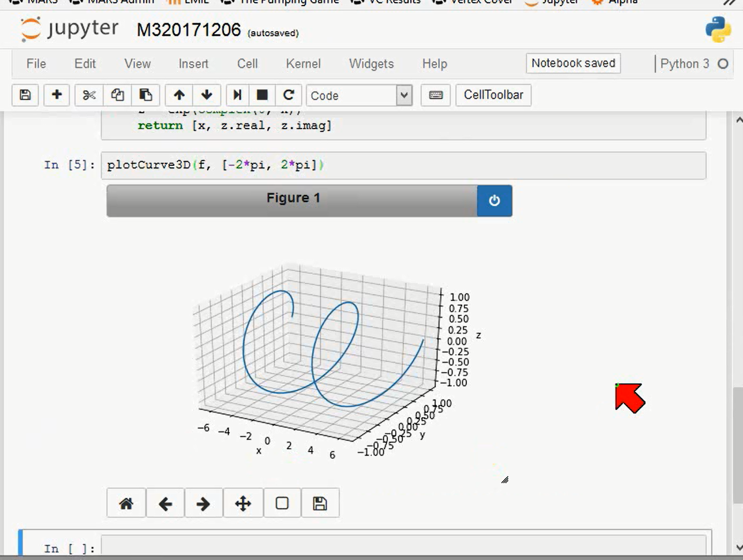Click the bookmarks overflow chevron
The image size is (743, 560).
pyautogui.click(x=729, y=2)
